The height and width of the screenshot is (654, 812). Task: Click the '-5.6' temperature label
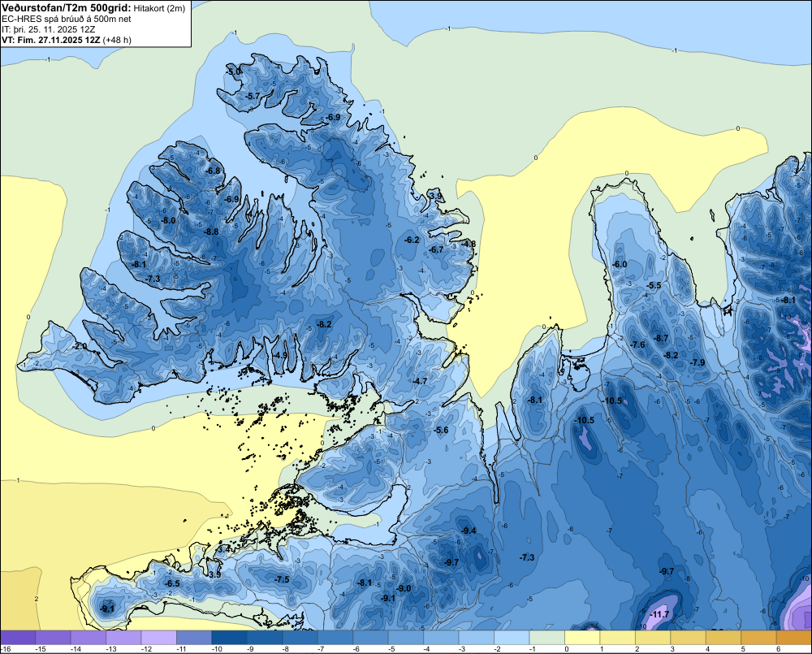(x=441, y=430)
